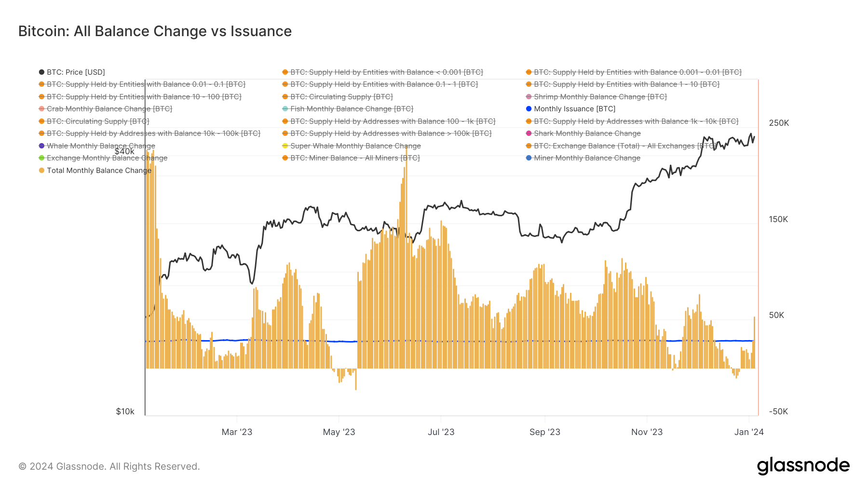The image size is (868, 488).
Task: Click the 250K right axis label
Action: click(x=779, y=123)
